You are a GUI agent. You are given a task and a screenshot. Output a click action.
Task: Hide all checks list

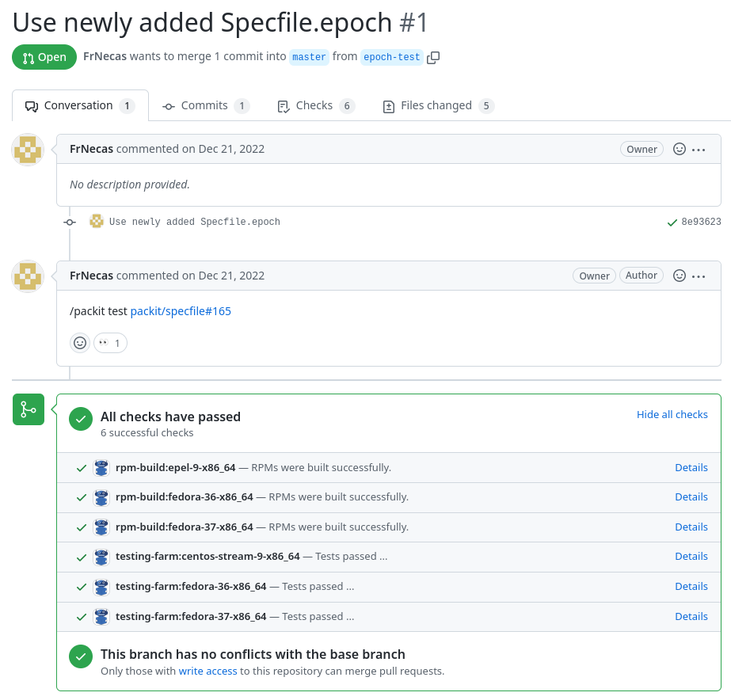[672, 414]
